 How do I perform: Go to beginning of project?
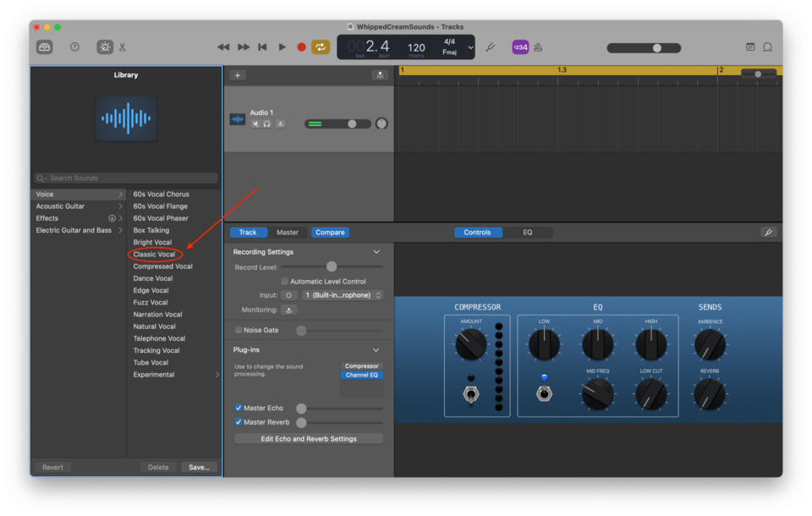point(262,47)
